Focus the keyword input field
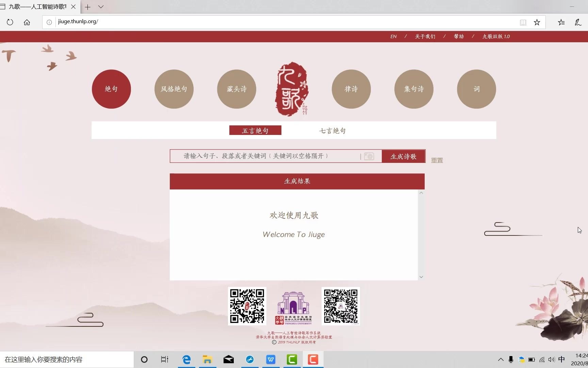588x368 pixels. point(265,156)
